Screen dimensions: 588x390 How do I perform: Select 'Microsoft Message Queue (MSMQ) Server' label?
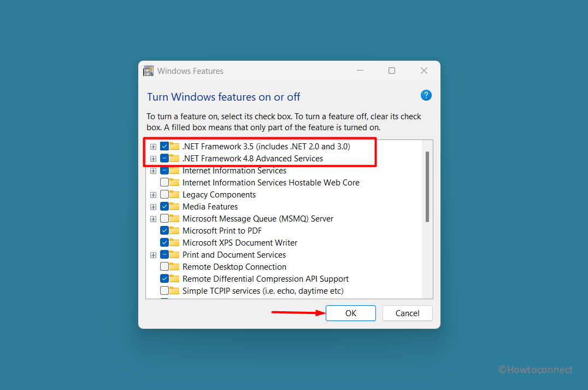tap(258, 218)
